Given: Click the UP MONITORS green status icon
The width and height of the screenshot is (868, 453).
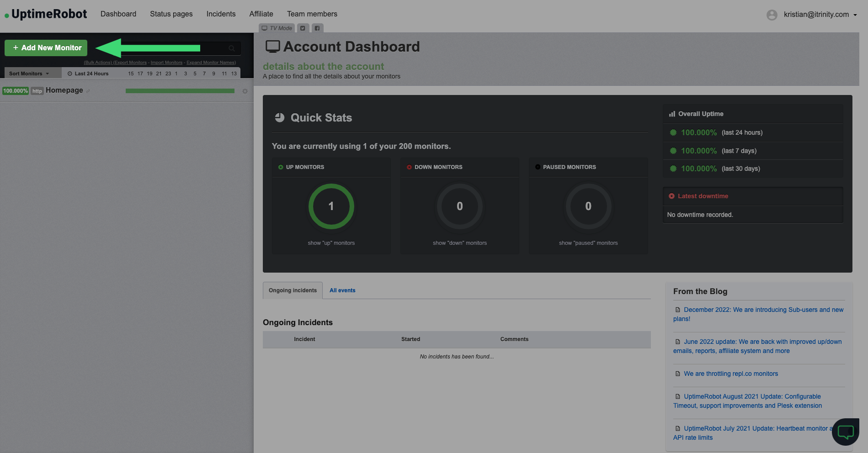Looking at the screenshot, I should 281,167.
